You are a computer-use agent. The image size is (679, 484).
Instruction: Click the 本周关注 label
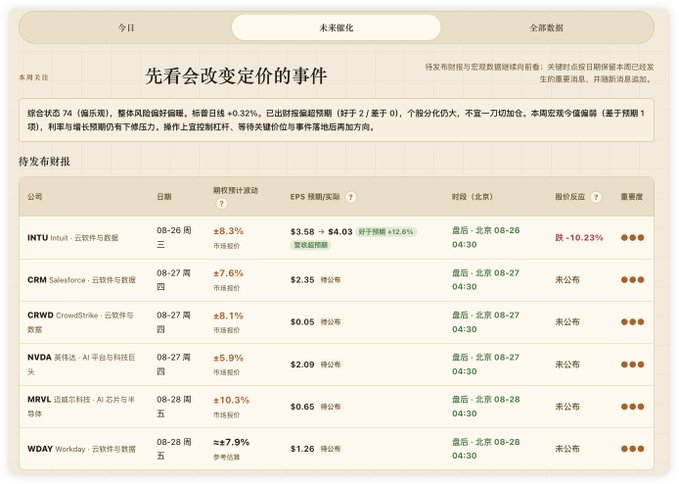tap(33, 77)
